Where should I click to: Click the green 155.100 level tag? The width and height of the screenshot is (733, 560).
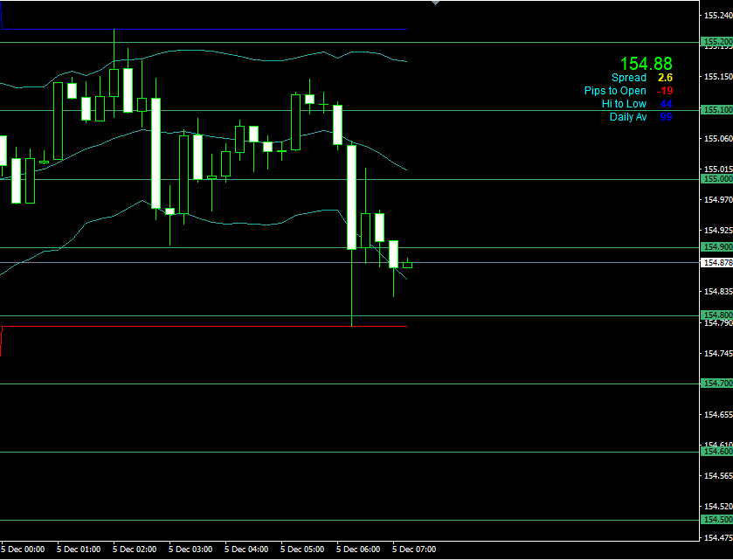717,110
